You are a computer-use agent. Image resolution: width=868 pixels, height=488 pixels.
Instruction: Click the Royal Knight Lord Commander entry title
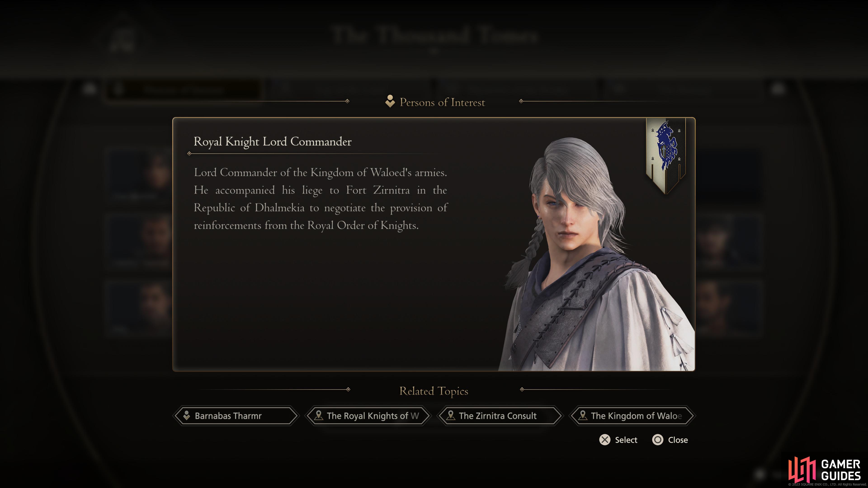tap(272, 142)
